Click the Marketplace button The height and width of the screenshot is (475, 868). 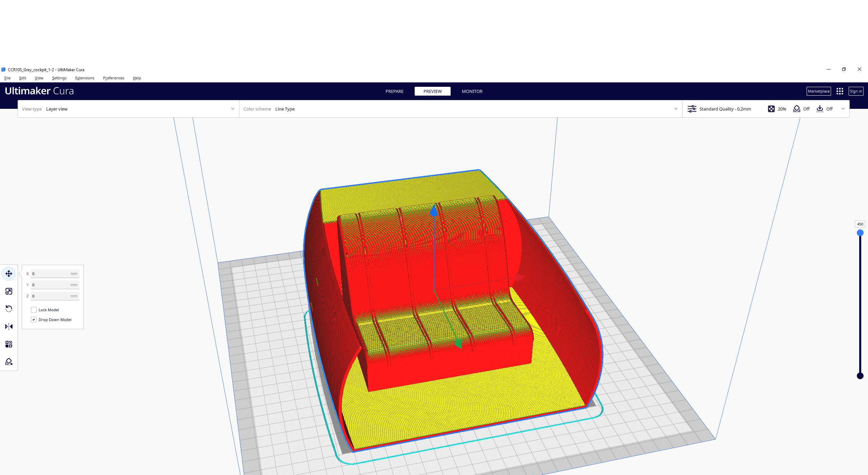pyautogui.click(x=818, y=91)
